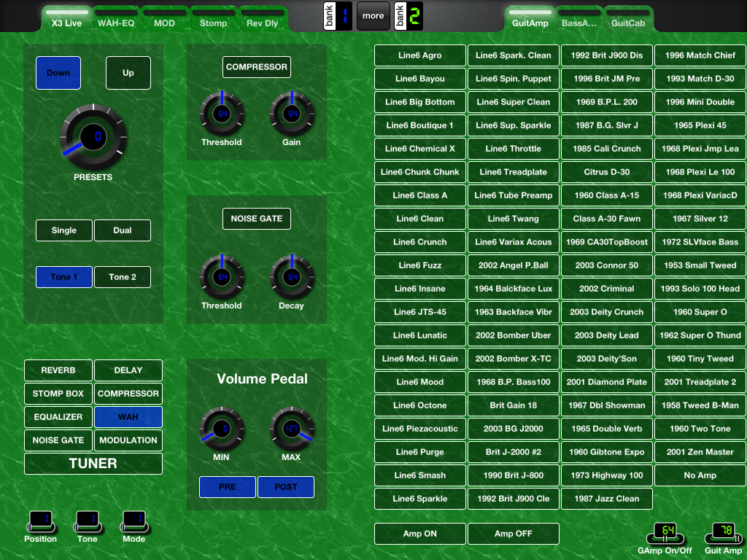The height and width of the screenshot is (560, 747).
Task: Switch to the MOD tab
Action: tap(164, 18)
